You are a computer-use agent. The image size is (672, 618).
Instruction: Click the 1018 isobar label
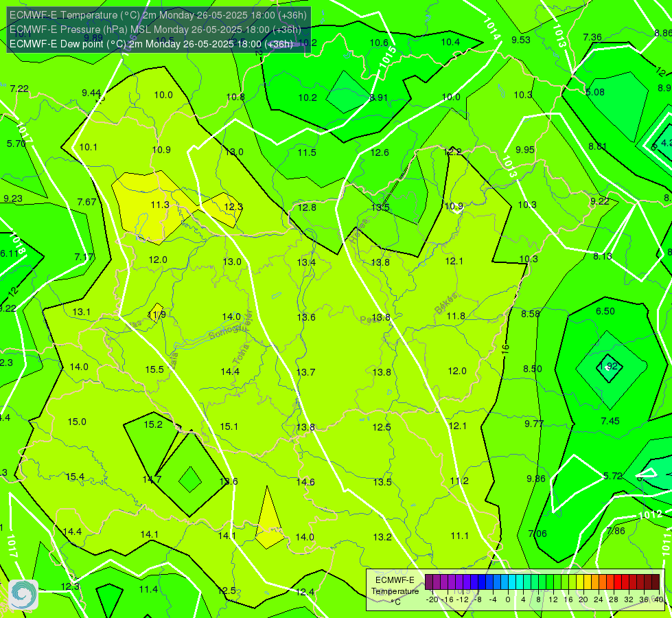[17, 243]
